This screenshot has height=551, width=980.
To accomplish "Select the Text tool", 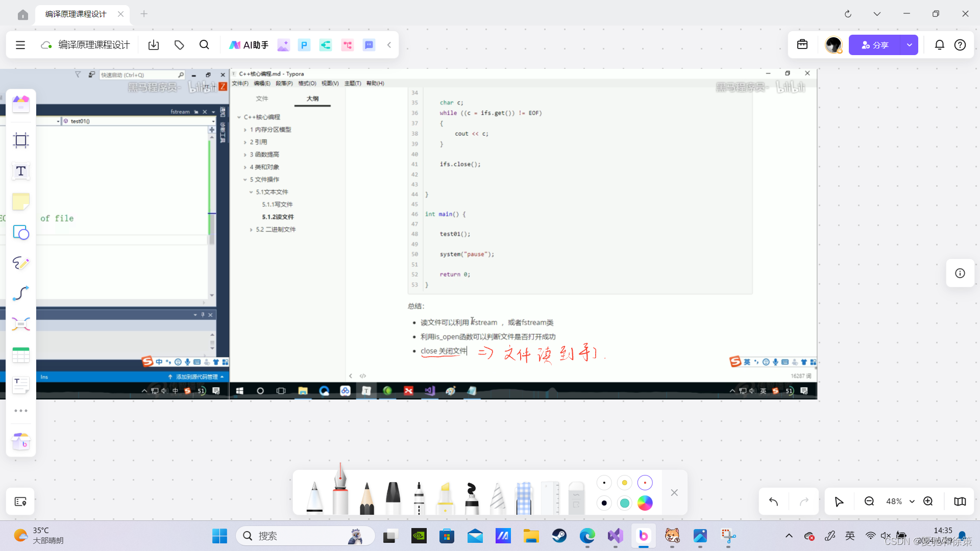I will [x=21, y=171].
